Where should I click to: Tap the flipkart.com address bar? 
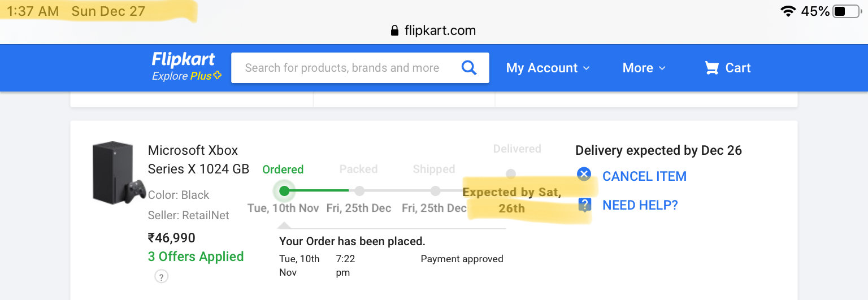coord(434,31)
